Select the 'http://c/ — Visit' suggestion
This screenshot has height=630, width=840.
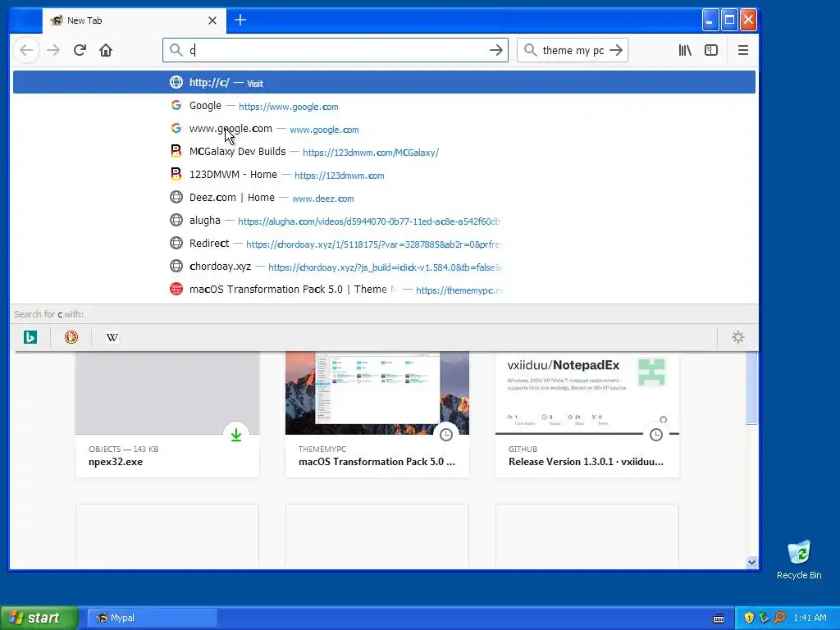(384, 83)
